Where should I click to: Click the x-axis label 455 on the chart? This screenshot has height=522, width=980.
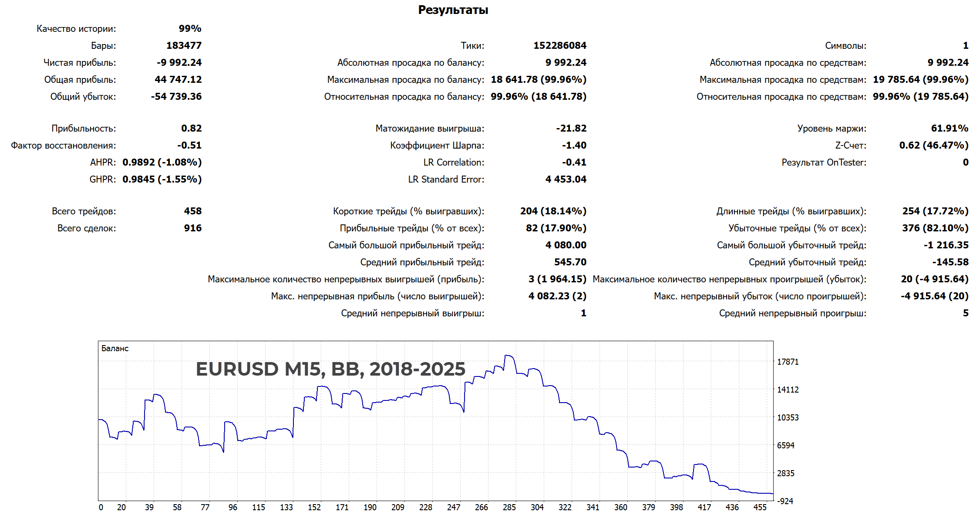[760, 507]
